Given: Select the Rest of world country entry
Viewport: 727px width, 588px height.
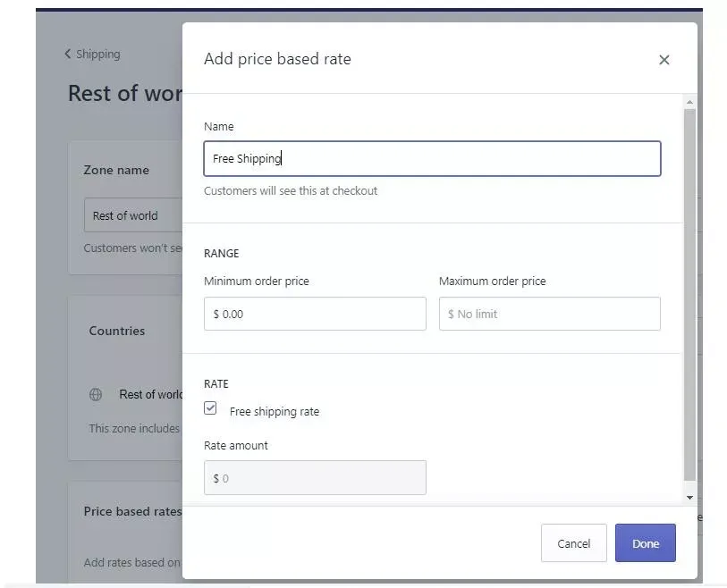Looking at the screenshot, I should (x=150, y=394).
